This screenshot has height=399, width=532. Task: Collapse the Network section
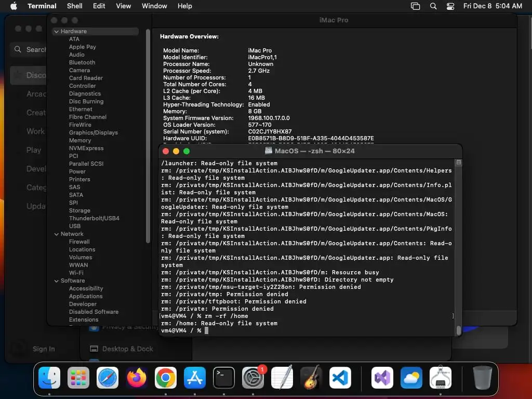click(56, 234)
